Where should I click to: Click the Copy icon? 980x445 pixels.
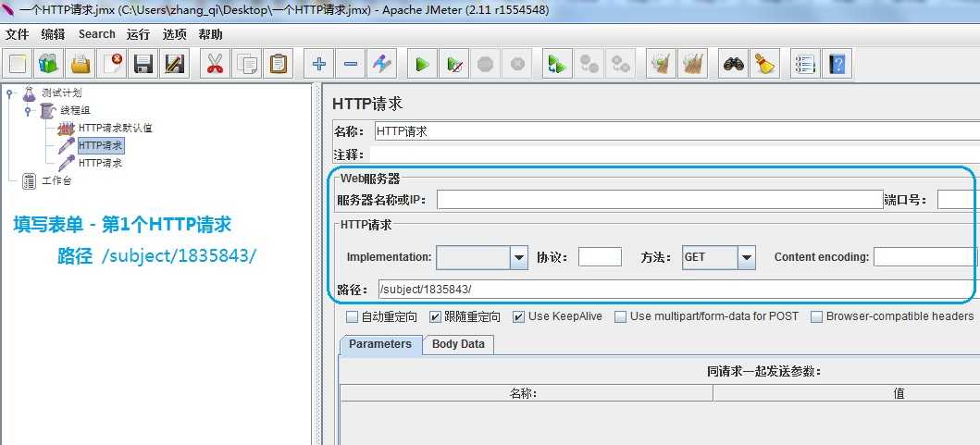point(246,64)
